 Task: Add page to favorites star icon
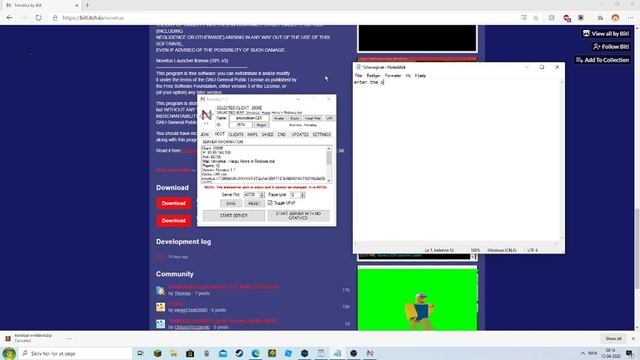[536, 18]
